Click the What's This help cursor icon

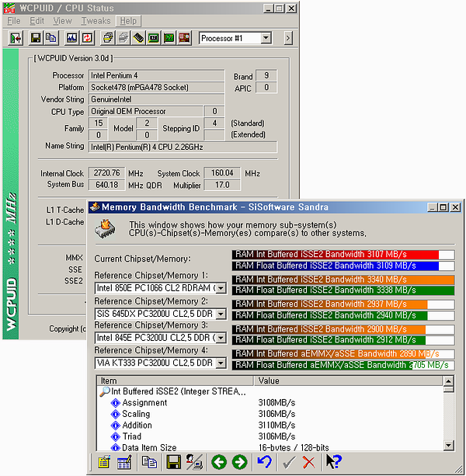click(x=334, y=462)
